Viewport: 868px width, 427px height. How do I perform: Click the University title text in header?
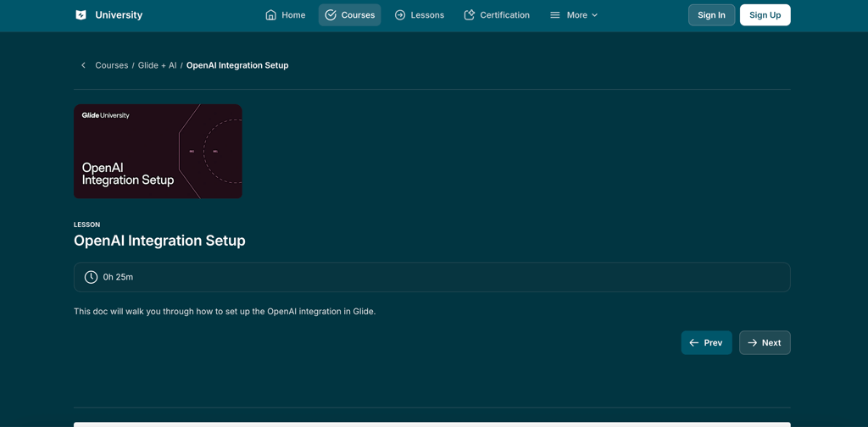(x=119, y=15)
